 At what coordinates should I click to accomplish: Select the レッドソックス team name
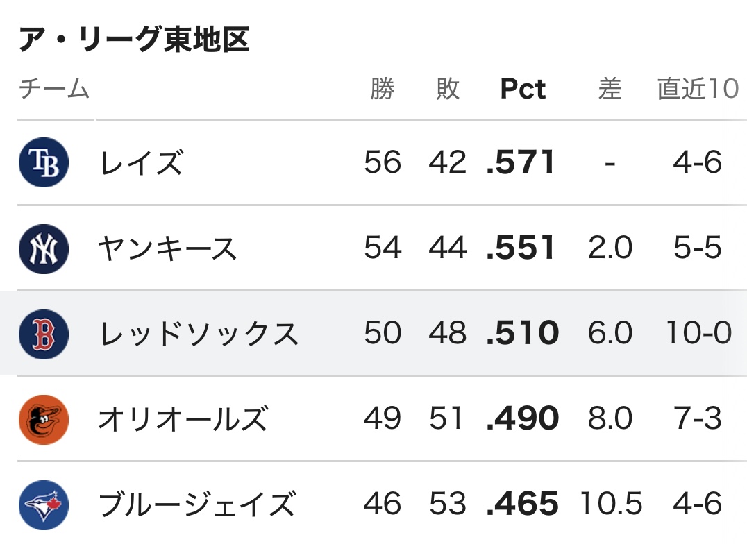(x=199, y=334)
